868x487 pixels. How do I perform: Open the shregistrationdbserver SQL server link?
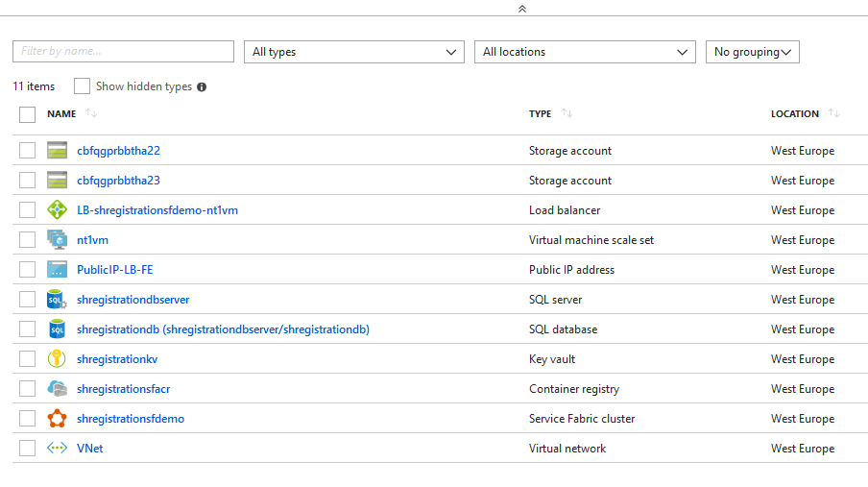pyautogui.click(x=133, y=300)
